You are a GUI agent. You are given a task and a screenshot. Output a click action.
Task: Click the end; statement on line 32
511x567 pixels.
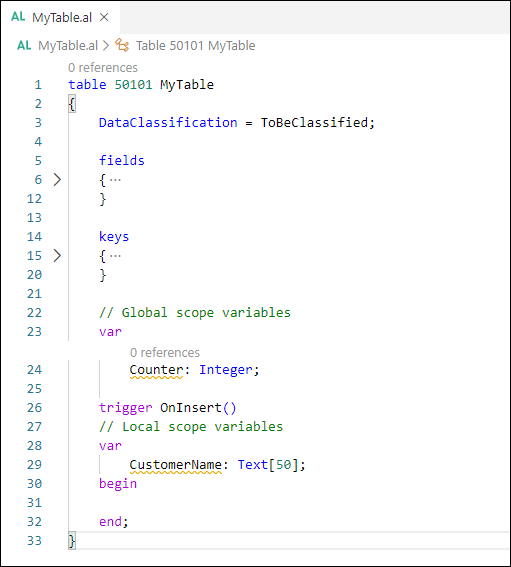click(114, 522)
